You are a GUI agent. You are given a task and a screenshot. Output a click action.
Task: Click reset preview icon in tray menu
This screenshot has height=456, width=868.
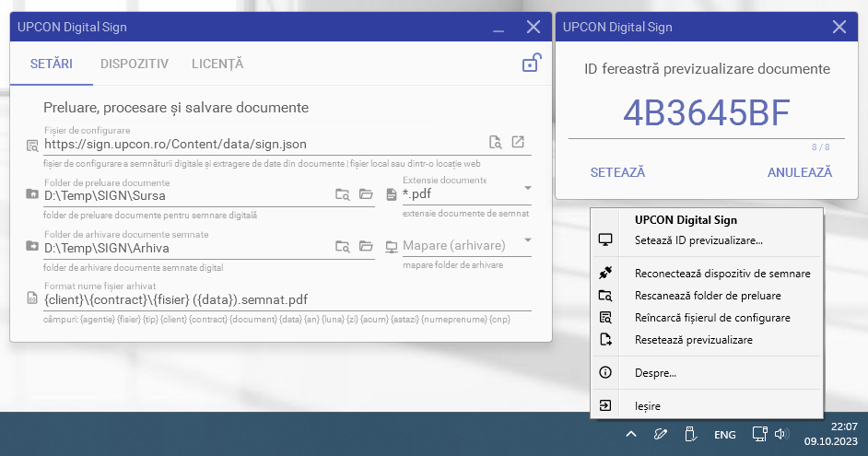[x=605, y=340]
